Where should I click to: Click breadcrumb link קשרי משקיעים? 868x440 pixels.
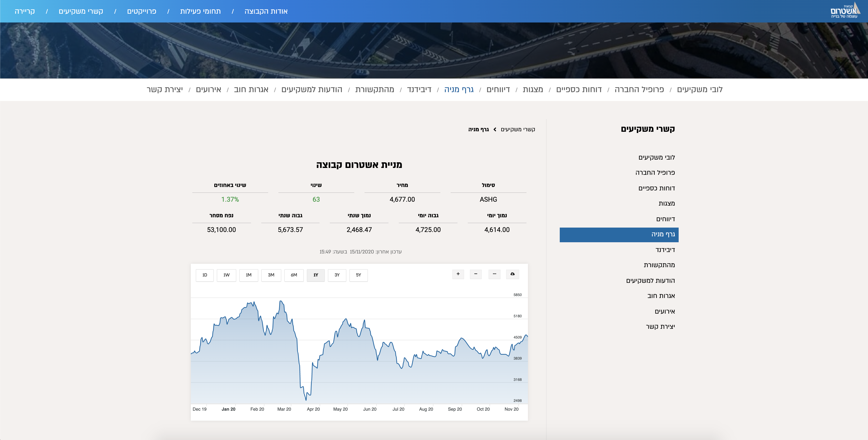(x=518, y=130)
